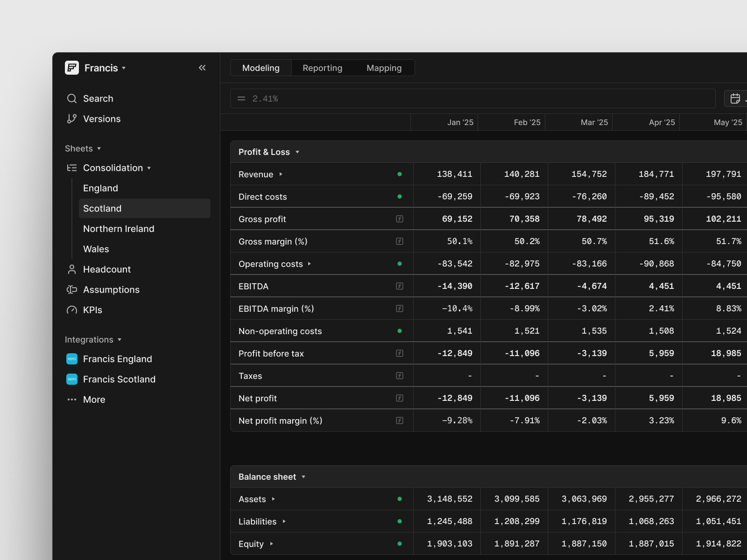747x560 pixels.
Task: Collapse the Balance sheet table
Action: (x=303, y=477)
